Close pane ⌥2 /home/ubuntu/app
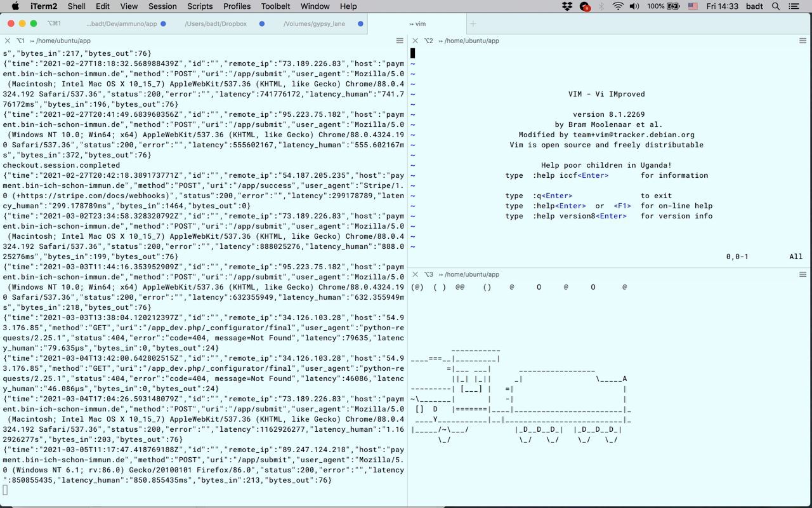The height and width of the screenshot is (508, 812). [x=416, y=41]
